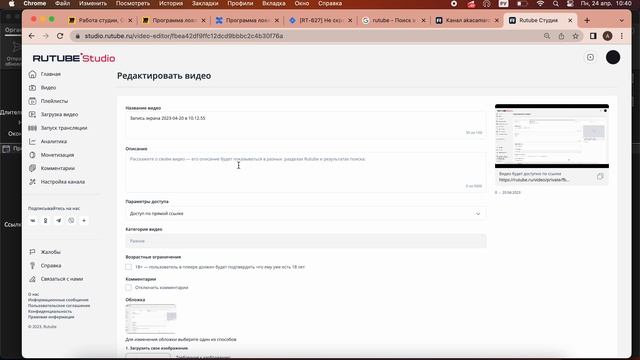Image resolution: width=640 pixels, height=360 pixels.
Task: Go back in Chrome
Action: (31, 36)
